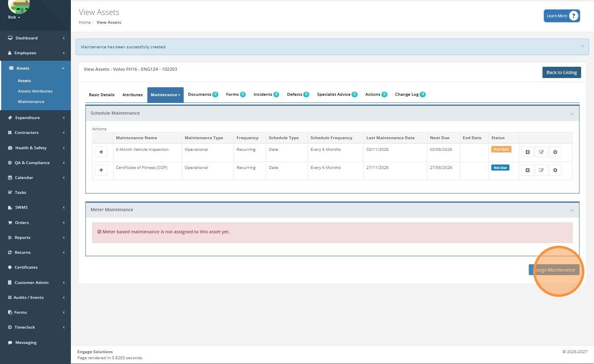Viewport: 594px width, 364px height.
Task: Click the Assign Maintenance button
Action: pyautogui.click(x=554, y=270)
